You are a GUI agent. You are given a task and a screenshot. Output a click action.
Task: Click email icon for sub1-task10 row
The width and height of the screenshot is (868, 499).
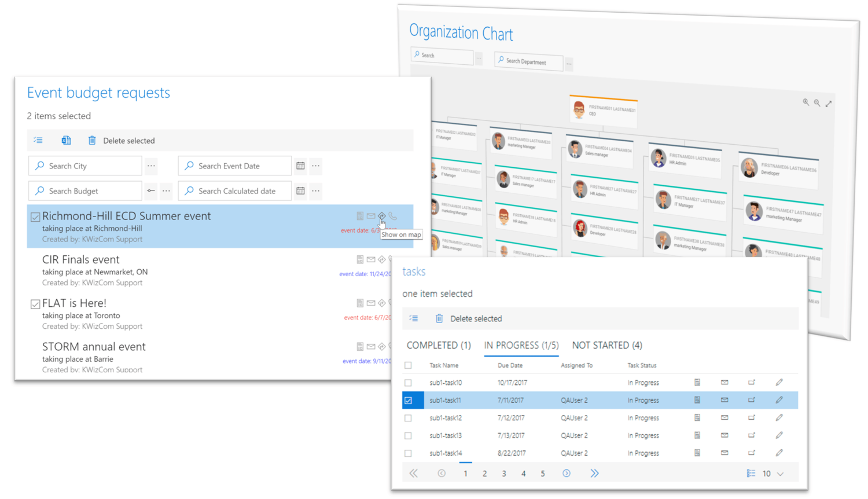[x=724, y=383]
